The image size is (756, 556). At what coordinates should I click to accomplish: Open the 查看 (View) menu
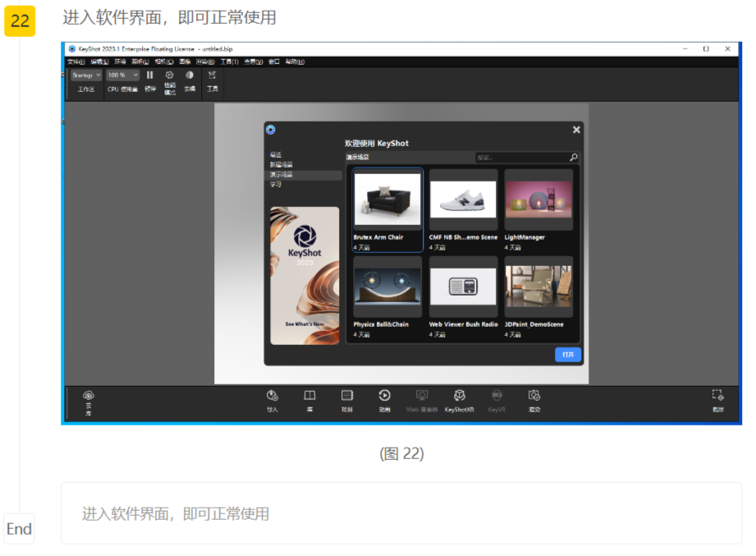click(254, 62)
